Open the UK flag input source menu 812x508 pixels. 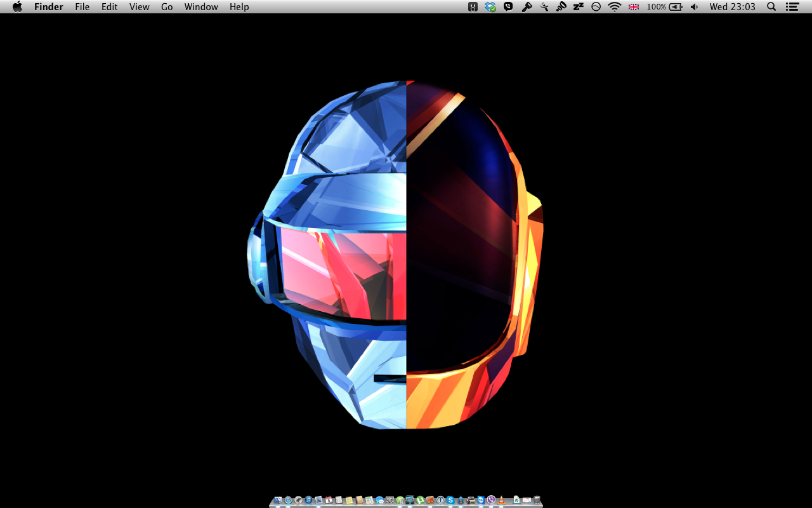point(634,7)
